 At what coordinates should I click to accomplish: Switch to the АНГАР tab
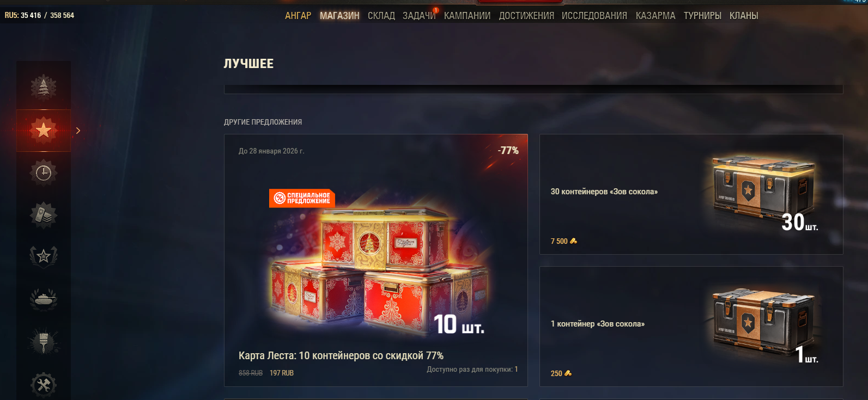[x=298, y=16]
